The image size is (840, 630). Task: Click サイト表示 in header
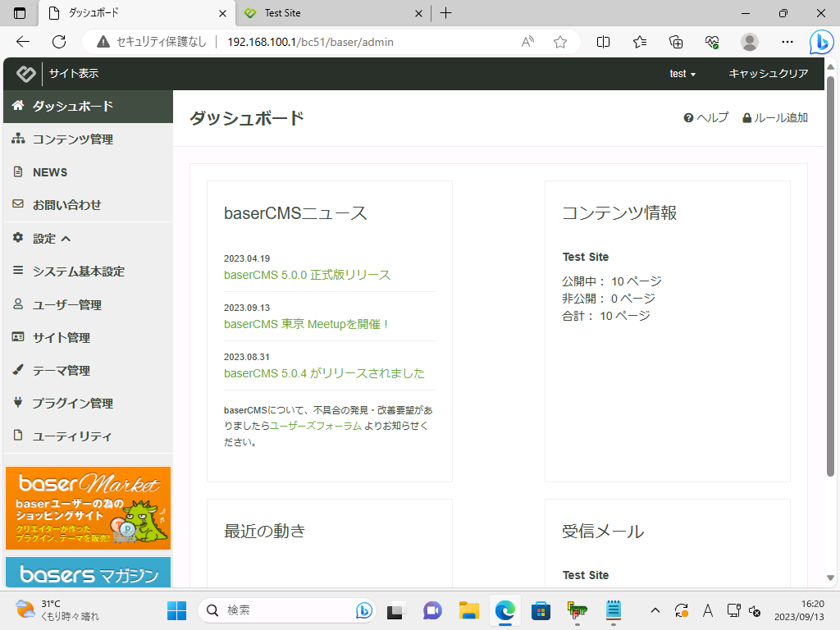pyautogui.click(x=73, y=74)
